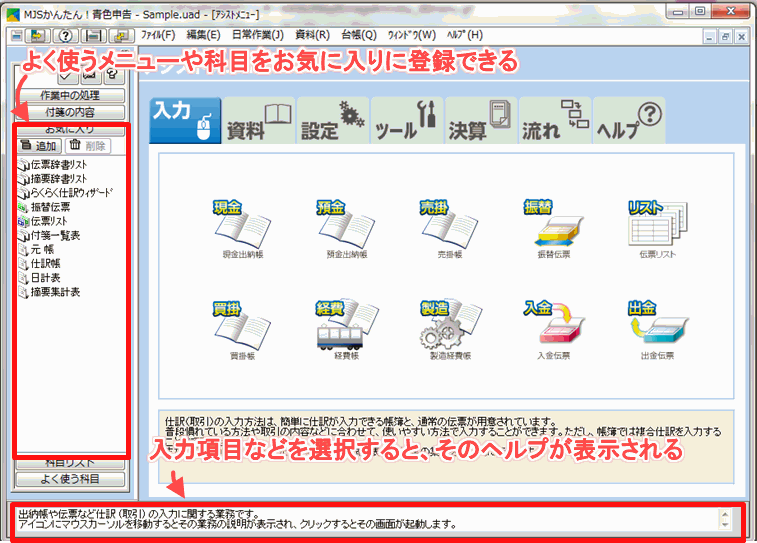
Task: Select 日計表 in favorites list
Action: coord(40,278)
